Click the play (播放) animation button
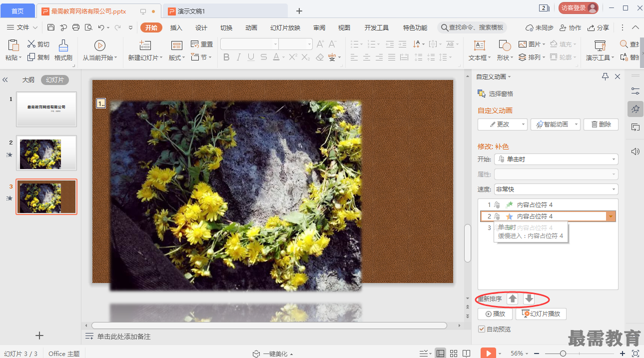 [x=495, y=314]
